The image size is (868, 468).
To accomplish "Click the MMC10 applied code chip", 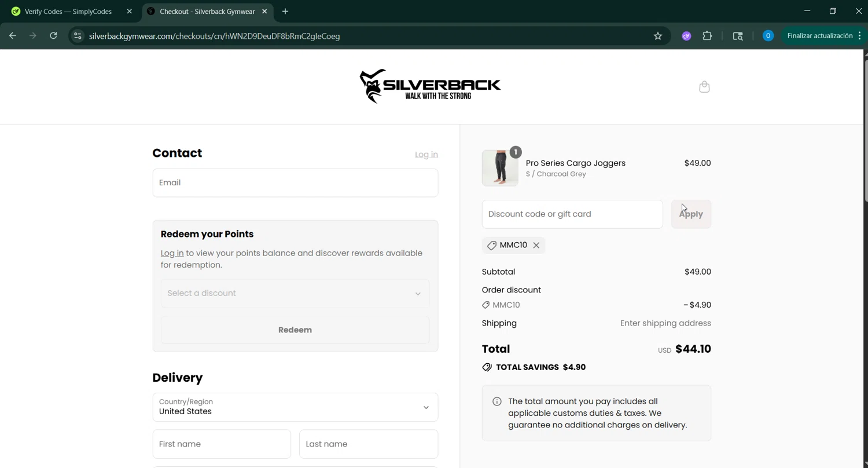I will coord(513,245).
